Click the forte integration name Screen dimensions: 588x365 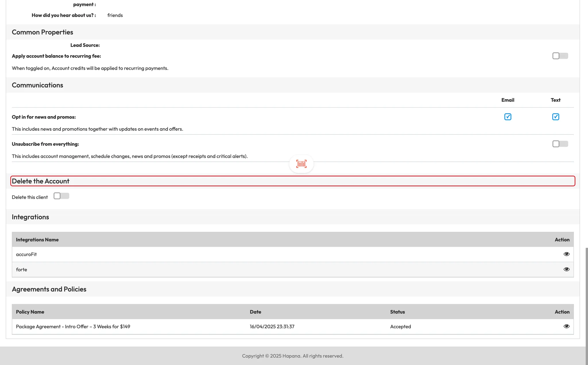point(22,270)
